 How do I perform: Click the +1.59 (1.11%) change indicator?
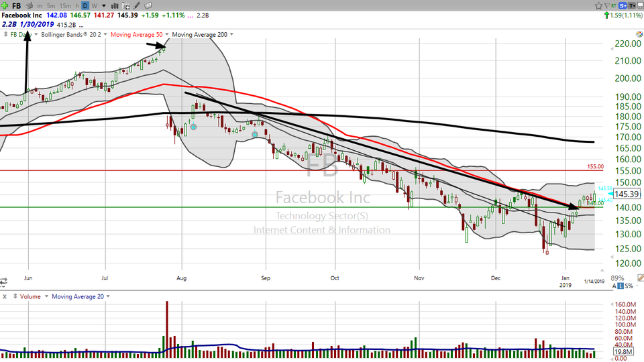(x=623, y=15)
